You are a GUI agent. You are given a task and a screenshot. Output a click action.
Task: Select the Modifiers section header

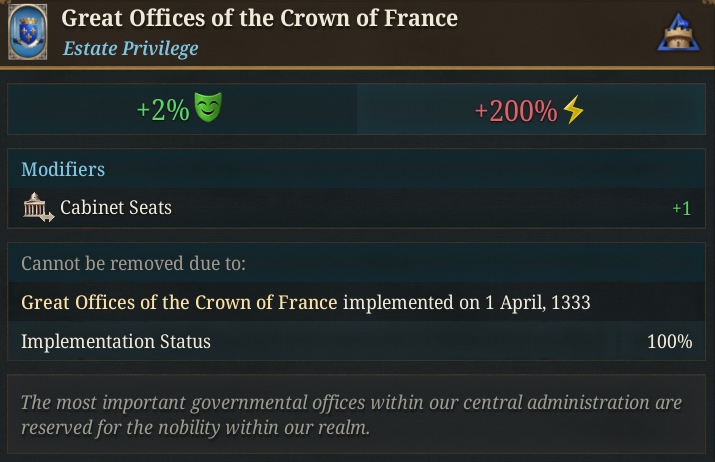pyautogui.click(x=63, y=169)
